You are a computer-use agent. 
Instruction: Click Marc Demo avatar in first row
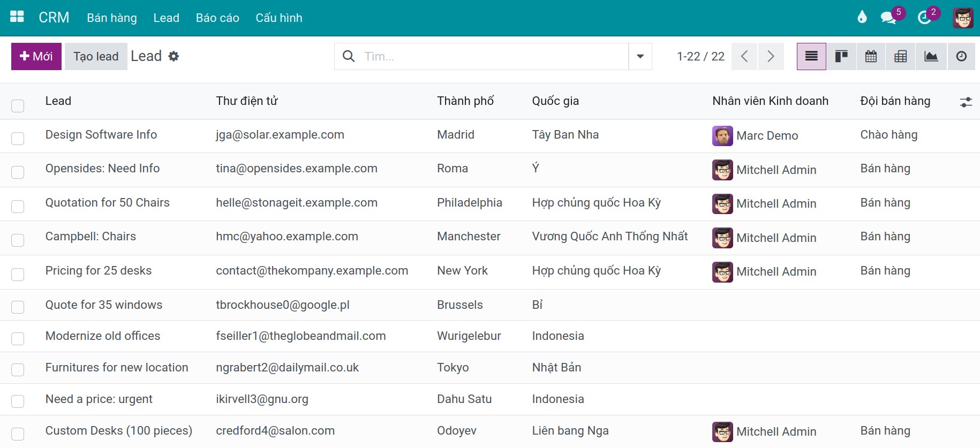[x=722, y=136]
